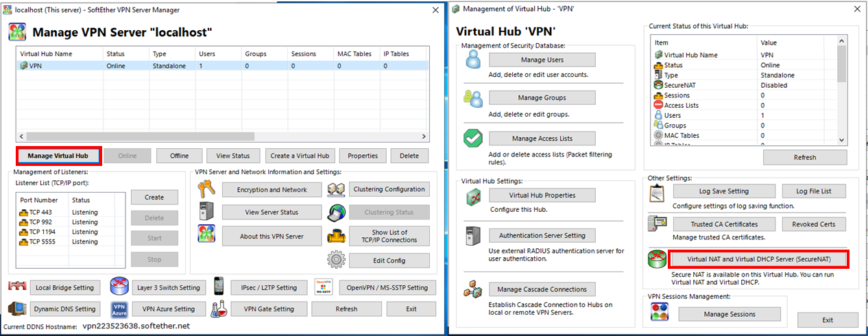Click the SoftEther icon beside About this VPN Server
868x336 pixels.
point(206,235)
